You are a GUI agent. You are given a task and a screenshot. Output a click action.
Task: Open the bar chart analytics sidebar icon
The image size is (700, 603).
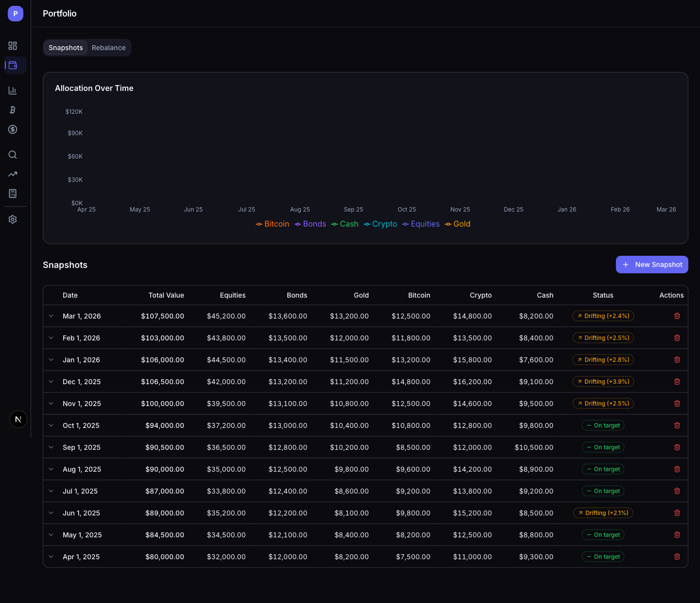point(13,90)
